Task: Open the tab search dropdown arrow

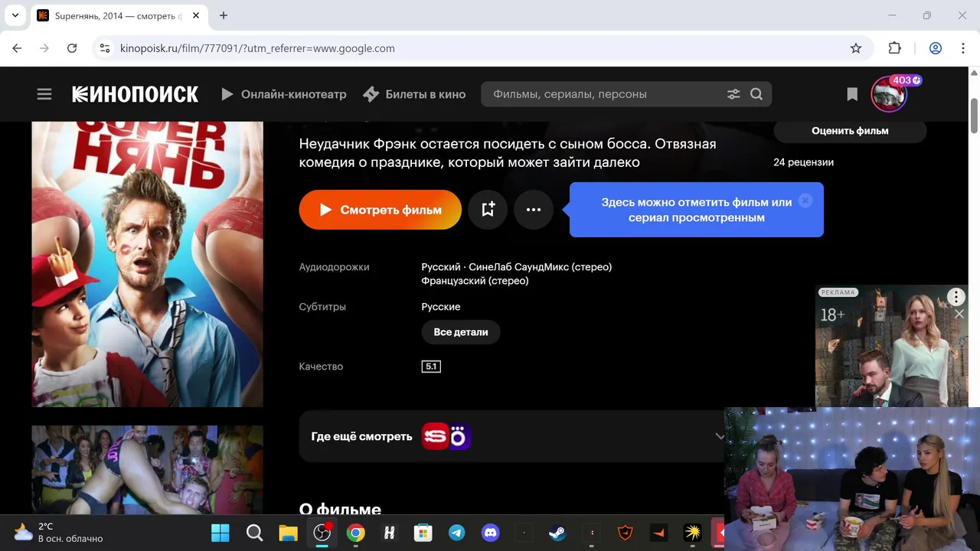Action: click(x=15, y=15)
